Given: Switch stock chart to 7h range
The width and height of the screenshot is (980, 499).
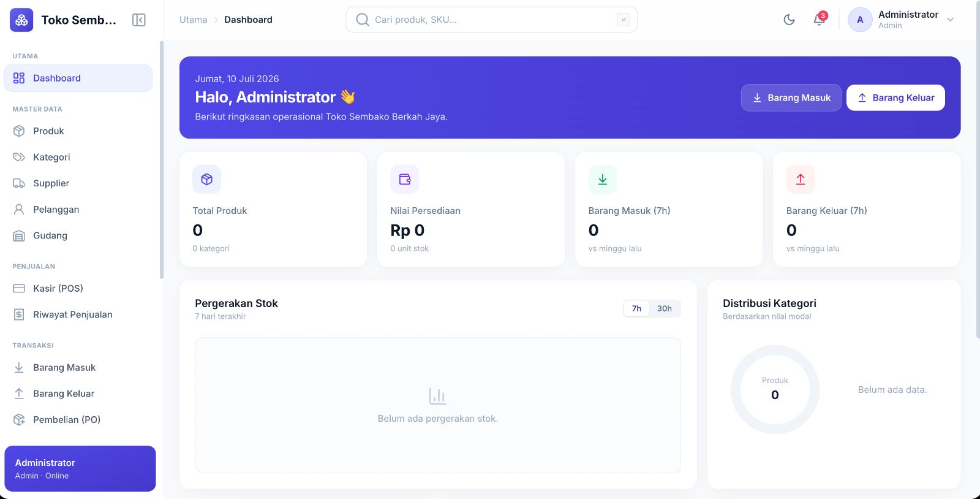Looking at the screenshot, I should tap(636, 308).
